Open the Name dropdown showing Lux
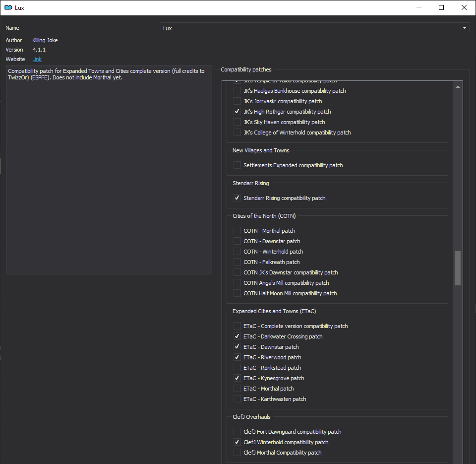The height and width of the screenshot is (464, 476). pos(315,28)
